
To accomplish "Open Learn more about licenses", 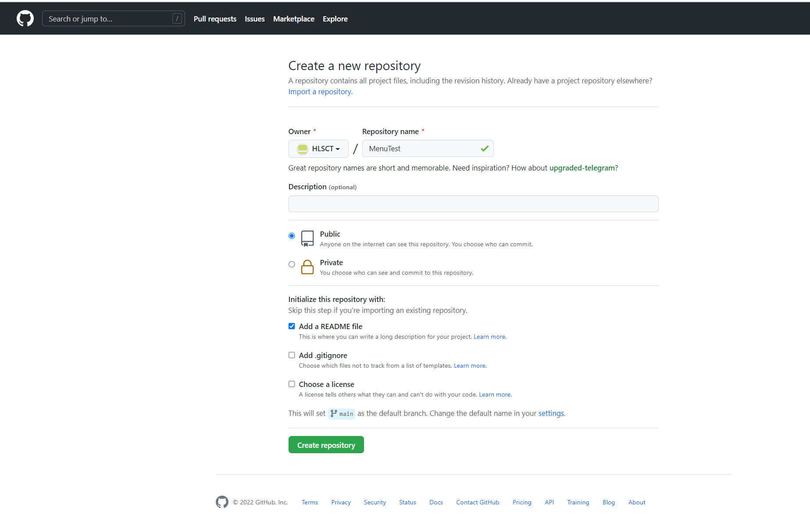I will coord(495,394).
